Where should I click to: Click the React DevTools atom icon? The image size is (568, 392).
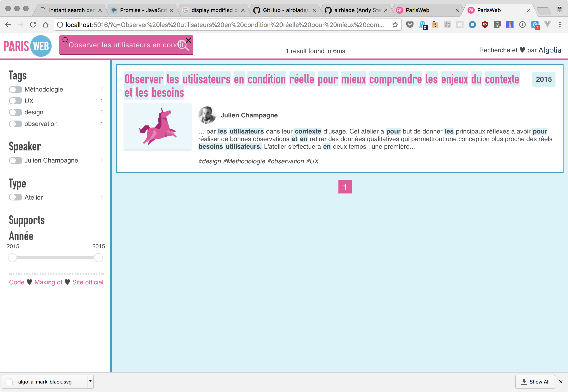[x=460, y=25]
